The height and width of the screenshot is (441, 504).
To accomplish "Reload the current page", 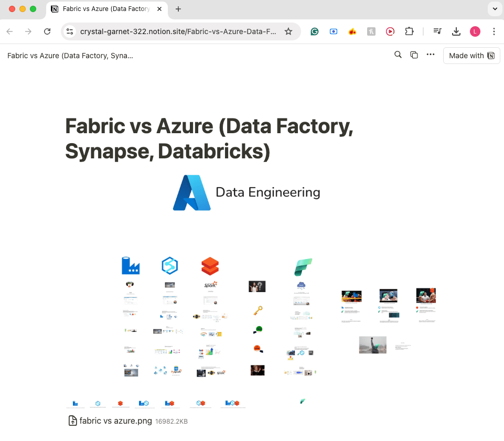I will pyautogui.click(x=47, y=31).
